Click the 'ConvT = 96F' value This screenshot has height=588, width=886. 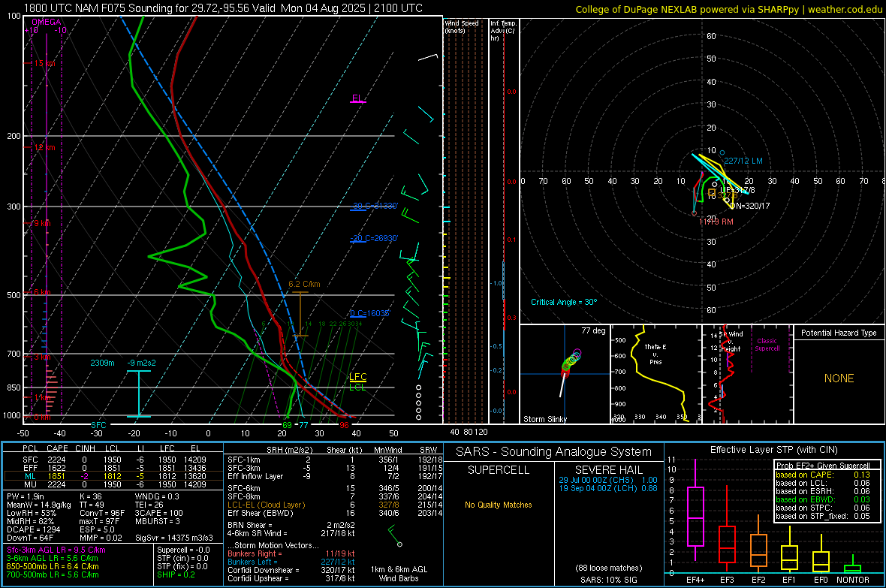pyautogui.click(x=102, y=513)
